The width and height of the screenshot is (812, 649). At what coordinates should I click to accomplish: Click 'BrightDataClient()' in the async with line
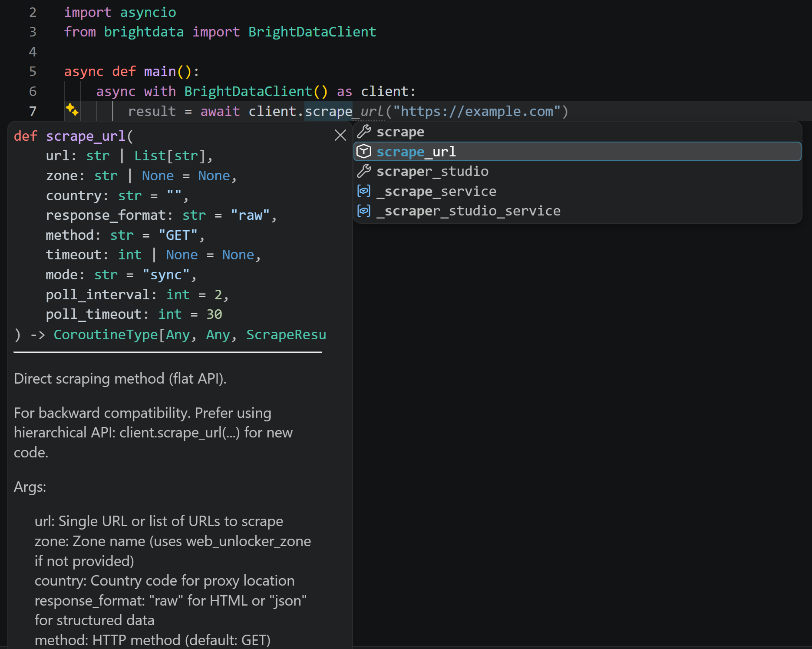tap(256, 91)
